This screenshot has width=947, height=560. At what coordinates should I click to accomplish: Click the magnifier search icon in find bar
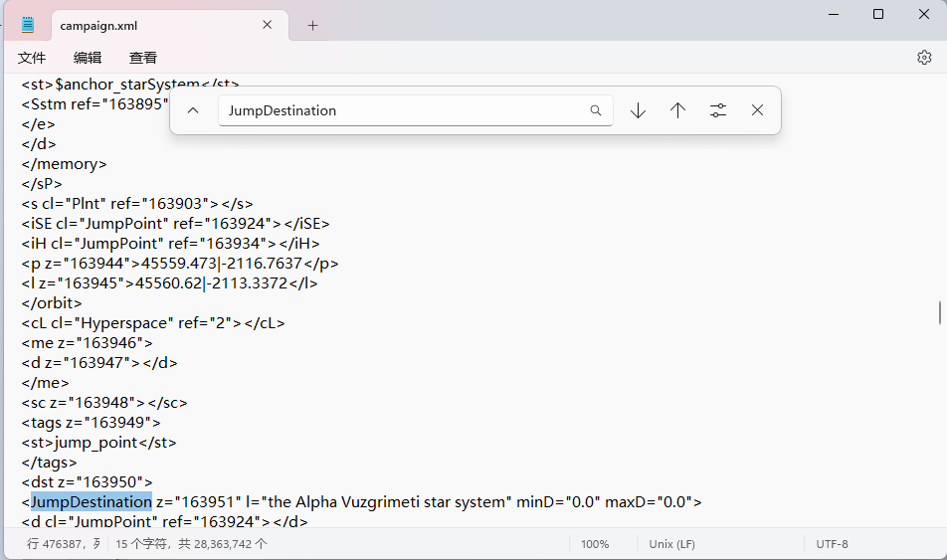[596, 110]
